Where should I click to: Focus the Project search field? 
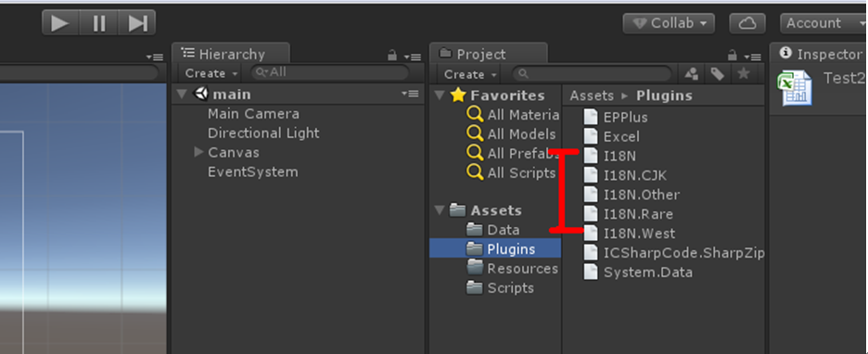pyautogui.click(x=592, y=73)
